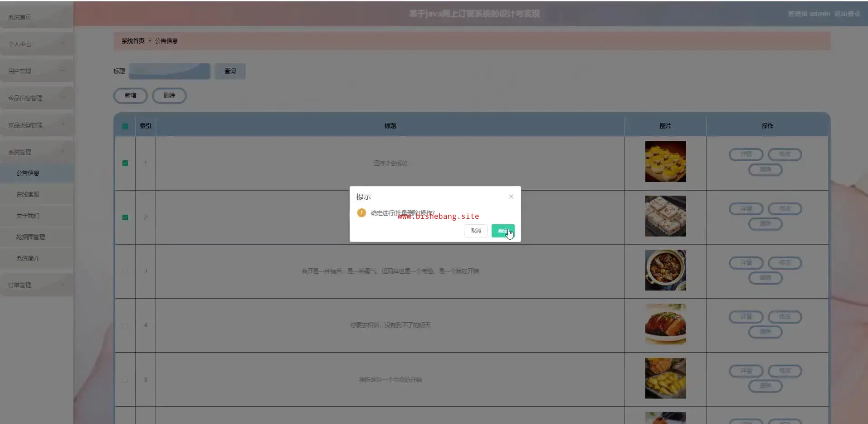Click 详情 button in row 4
Screen dimensions: 868x424
point(746,317)
